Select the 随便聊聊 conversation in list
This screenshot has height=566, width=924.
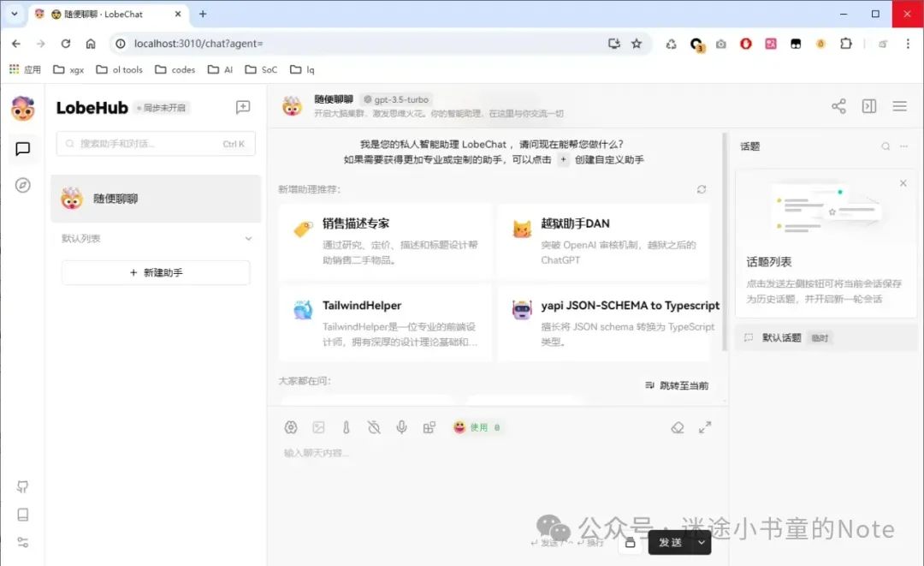click(x=156, y=199)
